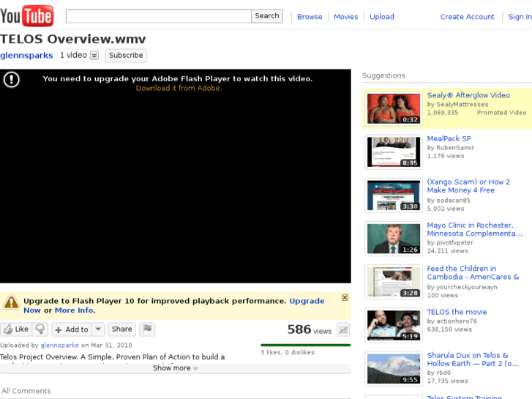Image resolution: width=532 pixels, height=399 pixels.
Task: Open Feed the Children video thumbnail
Action: (x=394, y=282)
